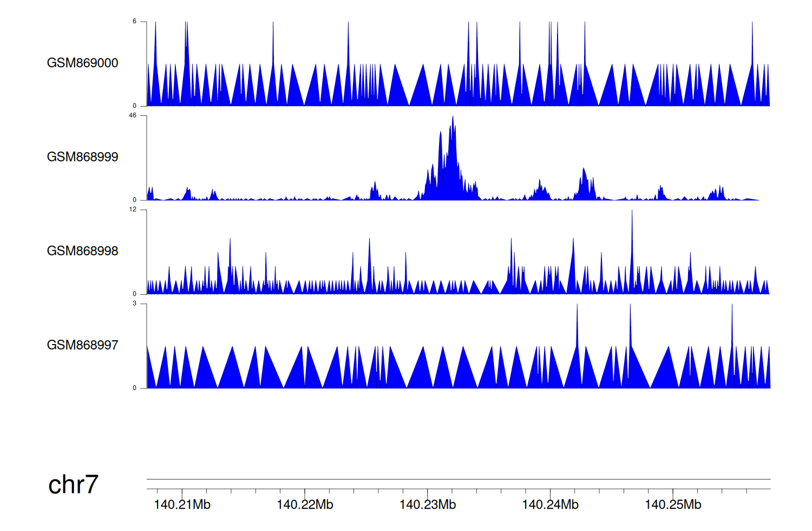The image size is (812, 531).
Task: Click the GSM869000 track label
Action: click(x=82, y=63)
